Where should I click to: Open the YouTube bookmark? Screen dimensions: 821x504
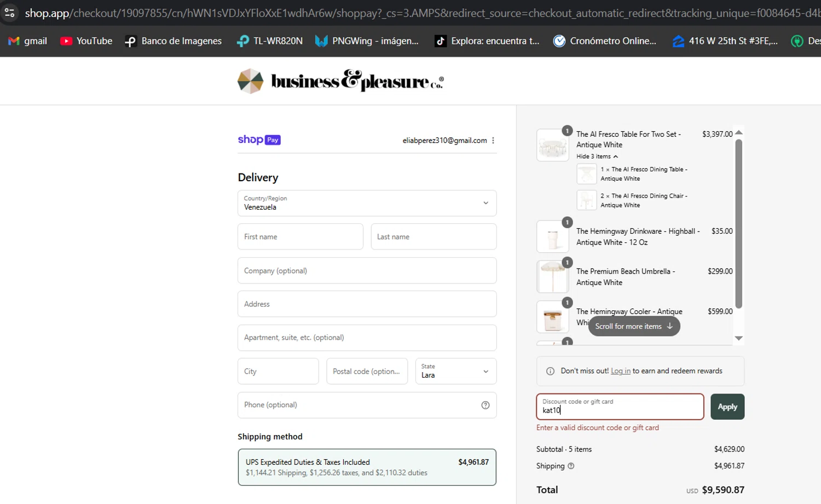tap(86, 41)
